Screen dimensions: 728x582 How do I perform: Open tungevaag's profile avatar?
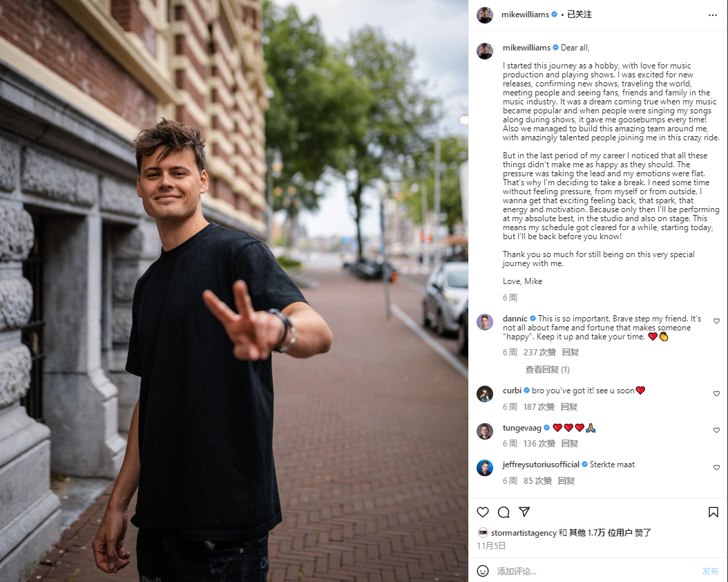[485, 431]
